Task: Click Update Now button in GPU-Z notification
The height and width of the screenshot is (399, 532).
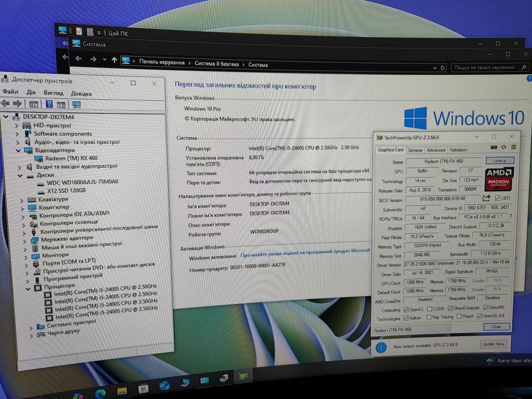Action: pos(493,344)
